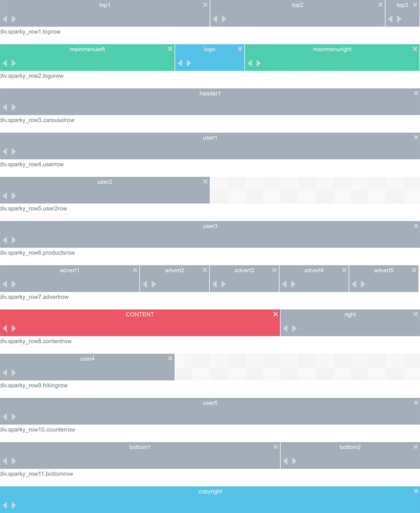Click the left arrow inside mainmenuleft
Image resolution: width=420 pixels, height=513 pixels.
(5, 63)
